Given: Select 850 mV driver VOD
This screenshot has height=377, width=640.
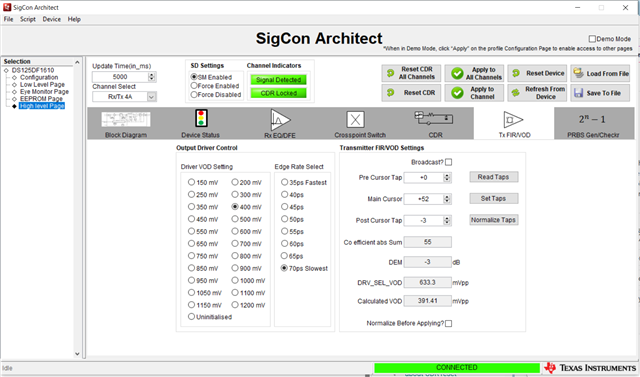Looking at the screenshot, I should [191, 268].
